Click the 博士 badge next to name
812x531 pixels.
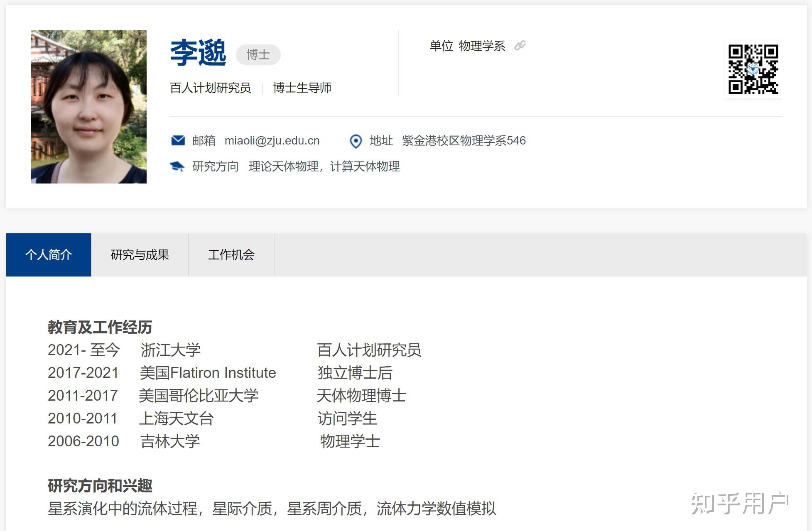coord(258,54)
